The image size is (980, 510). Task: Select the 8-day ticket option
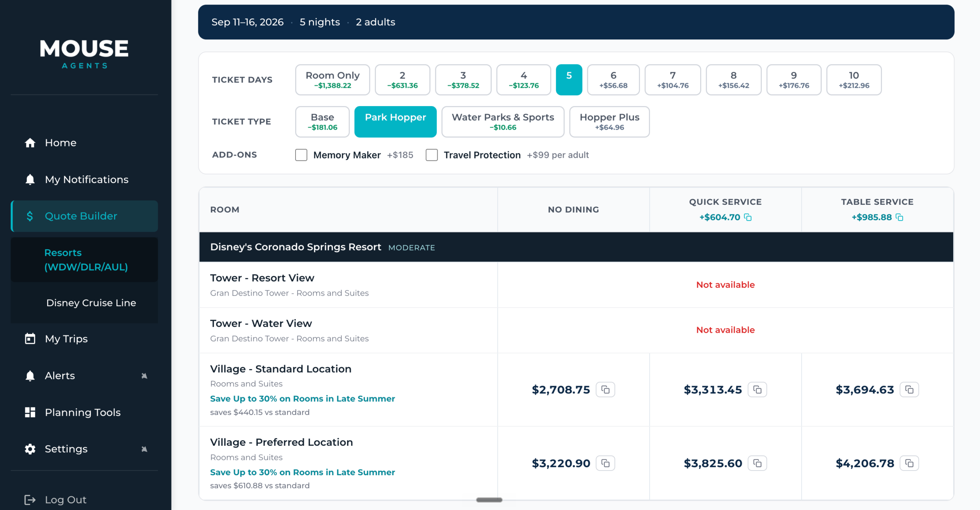733,80
